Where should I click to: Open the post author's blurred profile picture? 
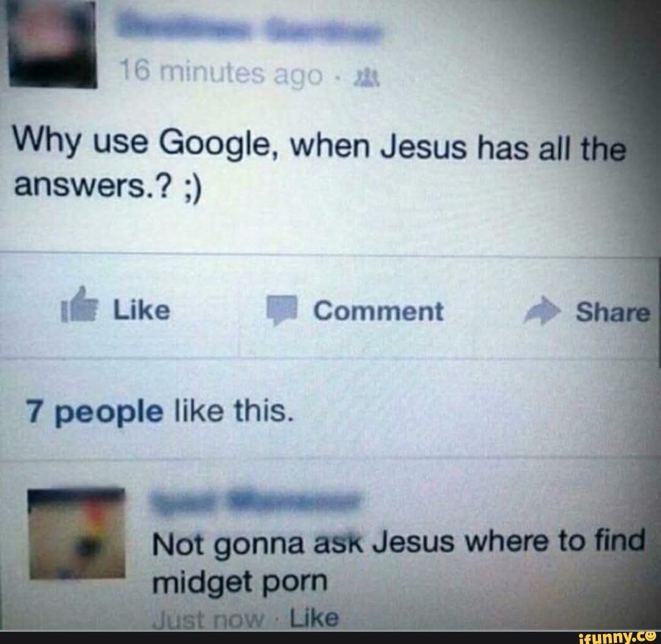[x=53, y=43]
